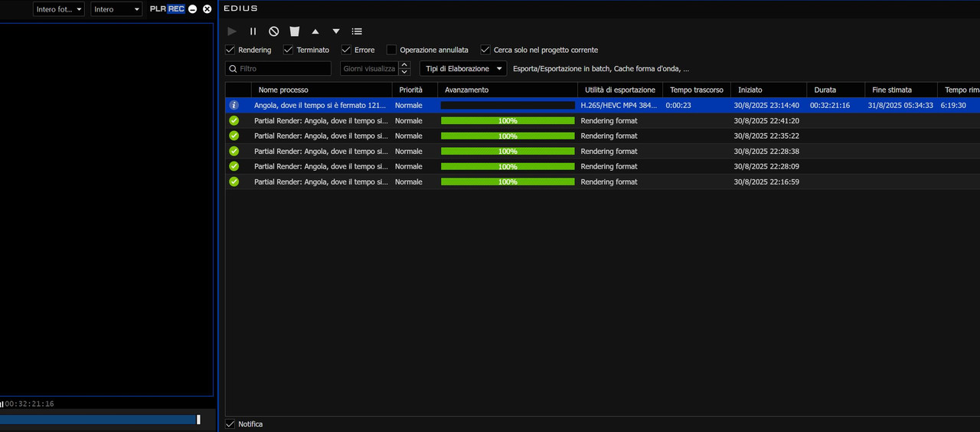Click the preview timeline position bar
Screen dimensions: 980x432
(100, 419)
